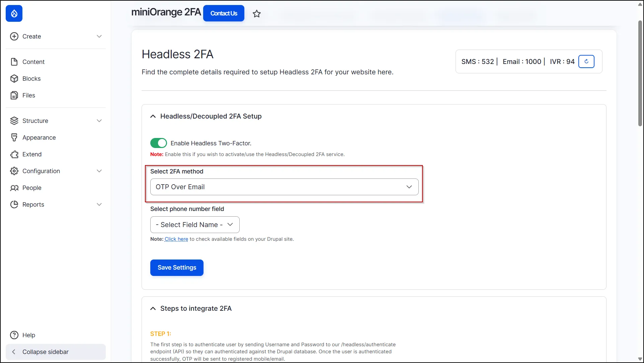Viewport: 644px width, 363px height.
Task: Open Content in the sidebar
Action: pyautogui.click(x=33, y=62)
